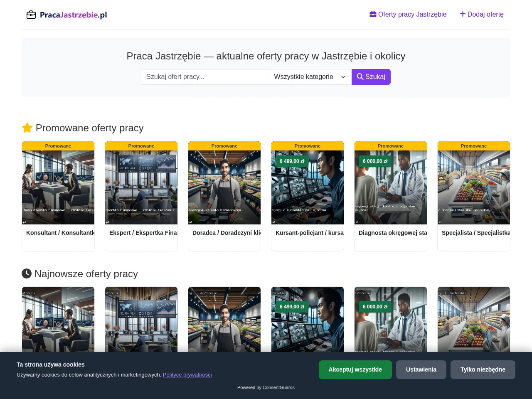
Task: Click the plus icon beside Dodaj ofertę
Action: [463, 14]
